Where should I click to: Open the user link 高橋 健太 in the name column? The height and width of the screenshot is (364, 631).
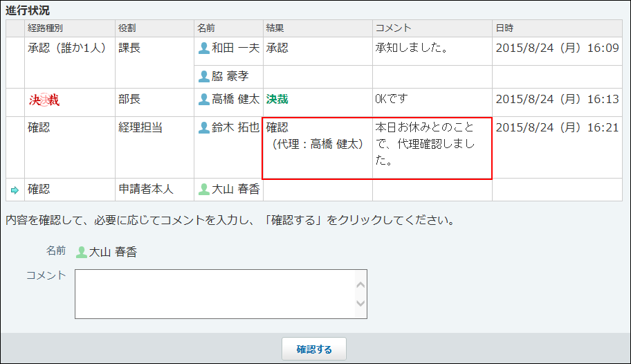235,99
